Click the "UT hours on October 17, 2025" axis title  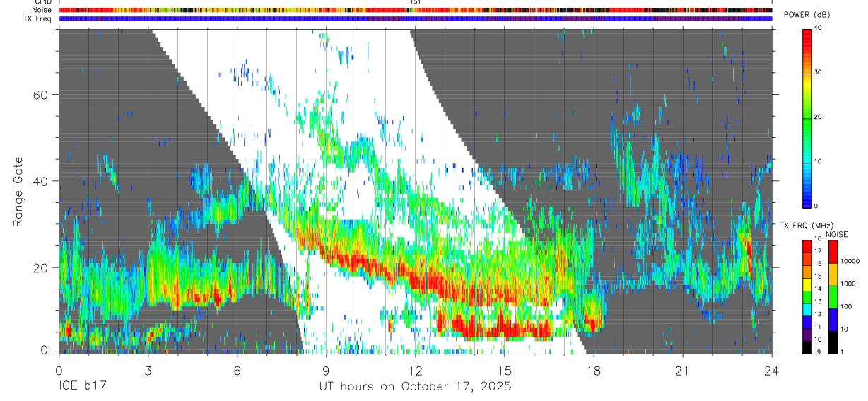[x=416, y=386]
